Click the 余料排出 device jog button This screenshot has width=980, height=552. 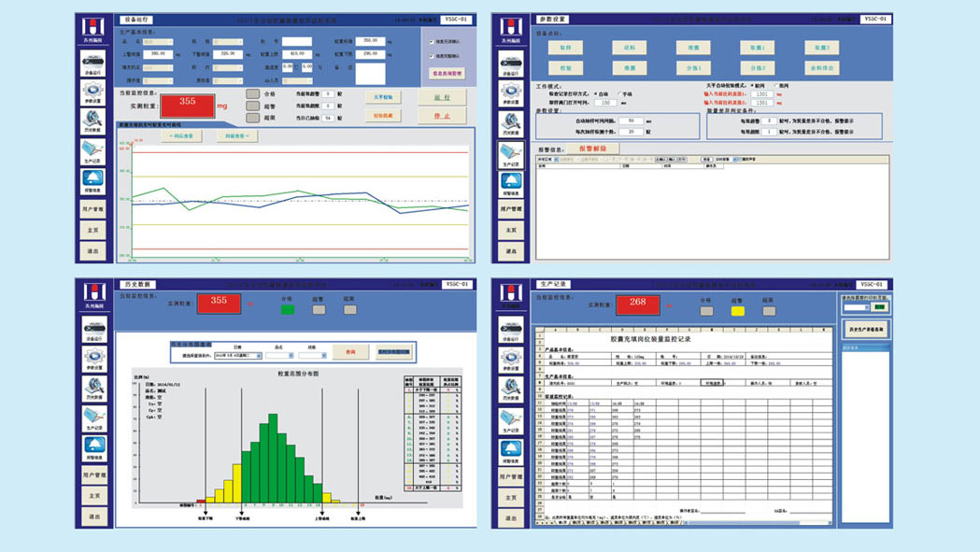tap(822, 67)
